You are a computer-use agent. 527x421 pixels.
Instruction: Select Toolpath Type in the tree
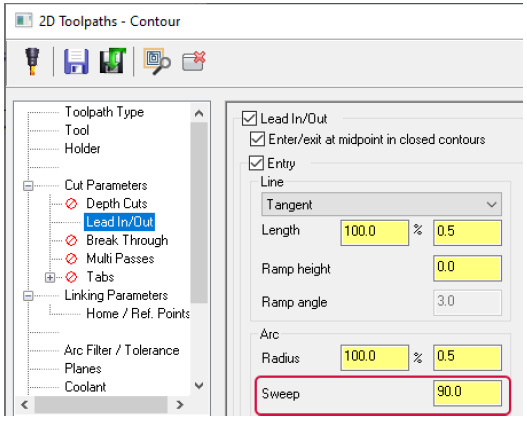tap(104, 112)
